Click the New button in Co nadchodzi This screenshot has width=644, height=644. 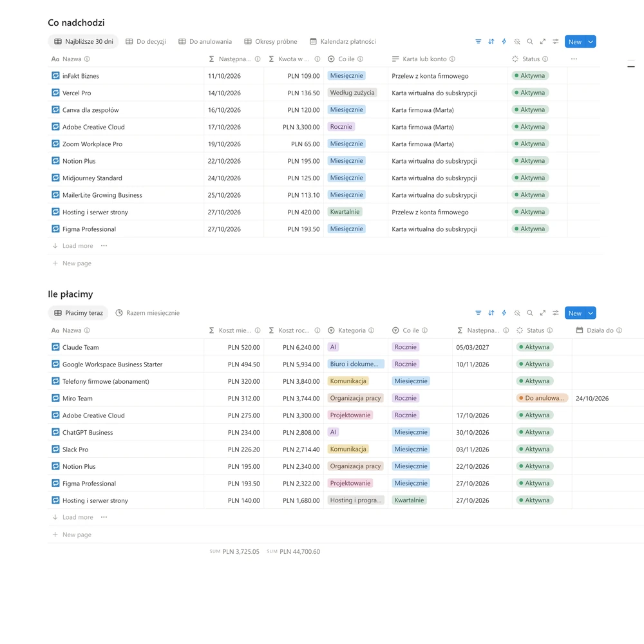click(x=575, y=41)
